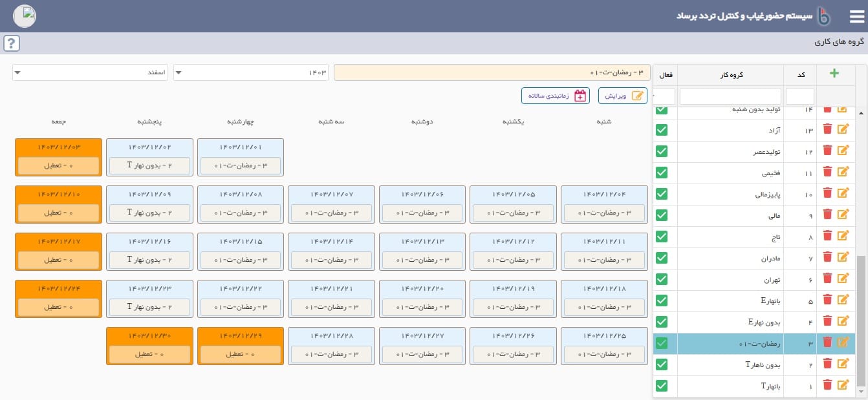Image resolution: width=868 pixels, height=400 pixels.
Task: Click the ویرایش edit button
Action: (x=622, y=96)
